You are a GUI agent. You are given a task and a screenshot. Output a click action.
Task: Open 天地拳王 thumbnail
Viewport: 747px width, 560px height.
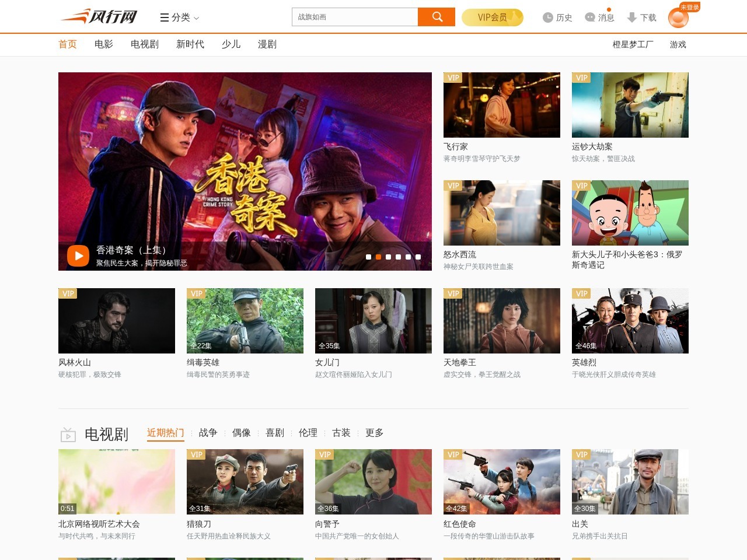[x=502, y=321]
